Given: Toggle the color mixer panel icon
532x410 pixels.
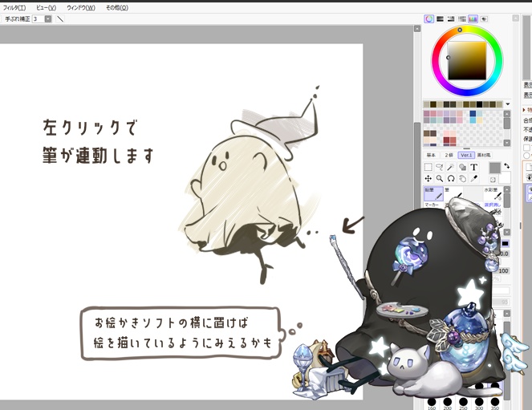Looking at the screenshot, I should [x=461, y=19].
